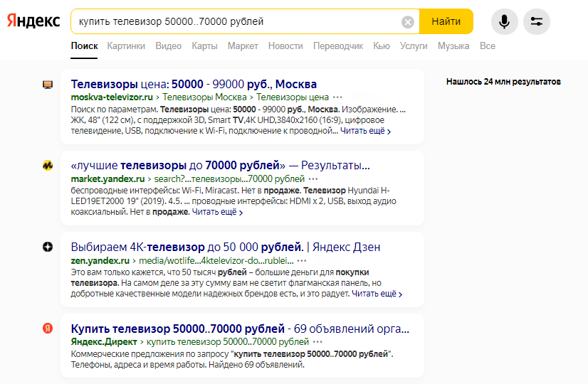Open the zen.yandex.ru domain link
The image size is (588, 384).
click(x=100, y=261)
